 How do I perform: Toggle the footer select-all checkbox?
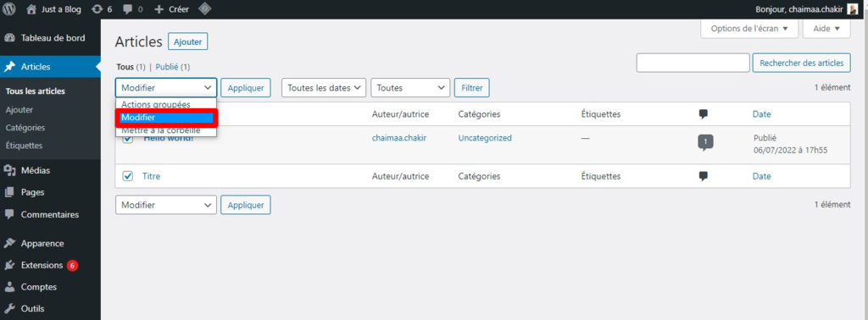click(128, 176)
